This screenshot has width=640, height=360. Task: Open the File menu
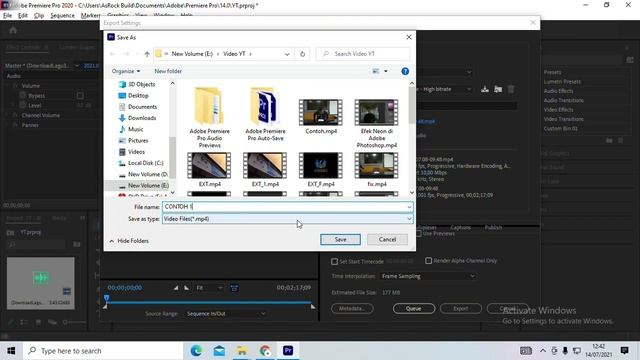click(x=7, y=16)
